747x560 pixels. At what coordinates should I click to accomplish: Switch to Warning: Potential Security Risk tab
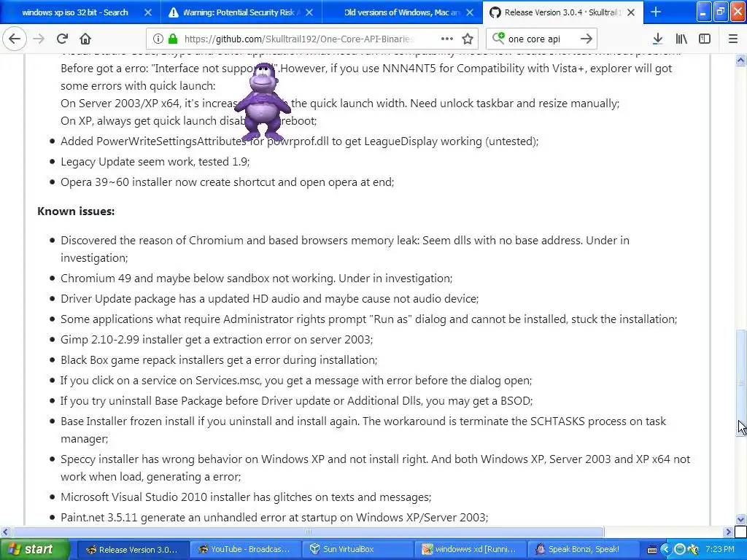(241, 12)
